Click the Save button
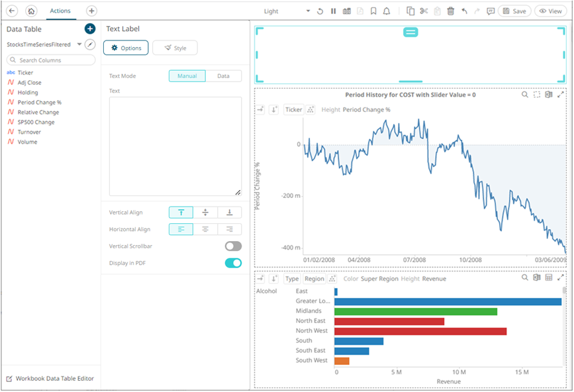 514,11
